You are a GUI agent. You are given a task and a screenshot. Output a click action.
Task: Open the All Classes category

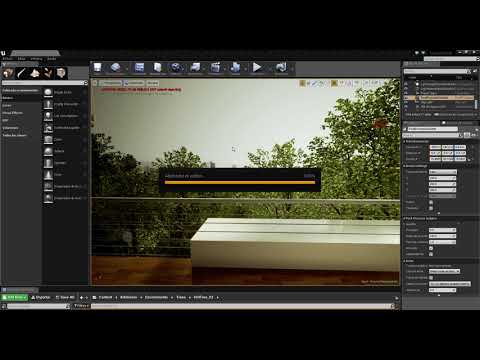21,136
